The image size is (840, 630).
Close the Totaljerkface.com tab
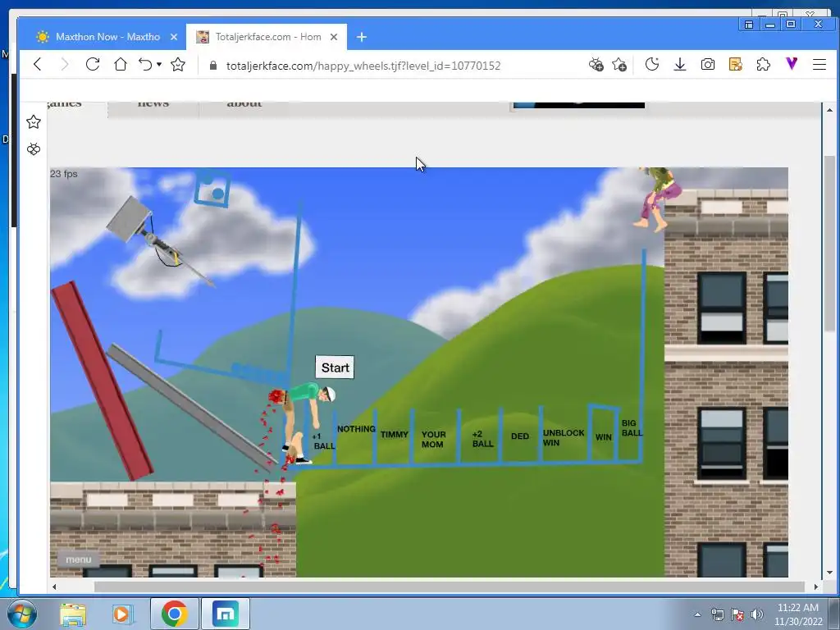click(x=334, y=37)
